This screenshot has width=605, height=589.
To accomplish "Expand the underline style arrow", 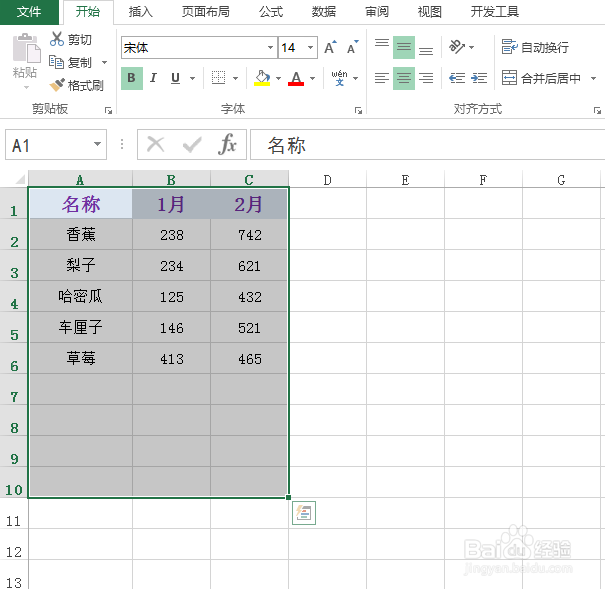I will point(192,78).
